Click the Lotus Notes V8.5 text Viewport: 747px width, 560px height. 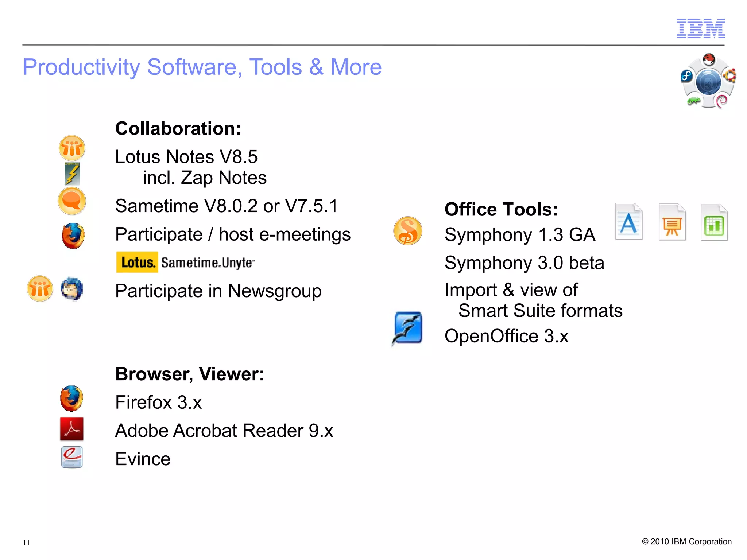coord(186,157)
